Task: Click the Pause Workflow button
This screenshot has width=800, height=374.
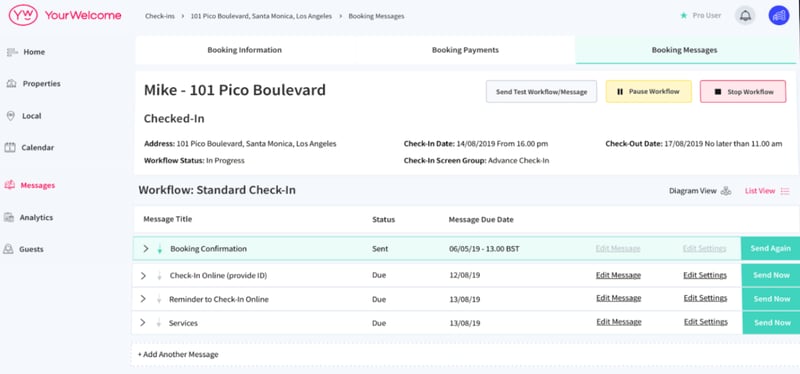Action: (648, 92)
